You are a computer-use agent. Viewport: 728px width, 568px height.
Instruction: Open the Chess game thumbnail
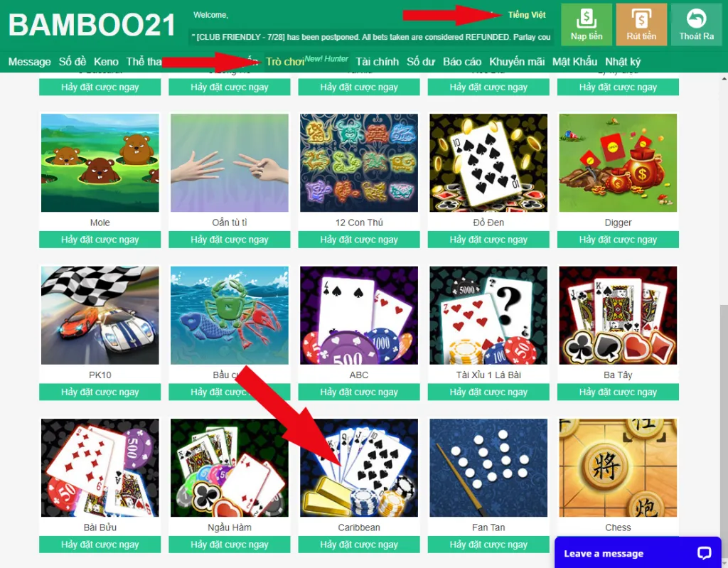click(618, 468)
